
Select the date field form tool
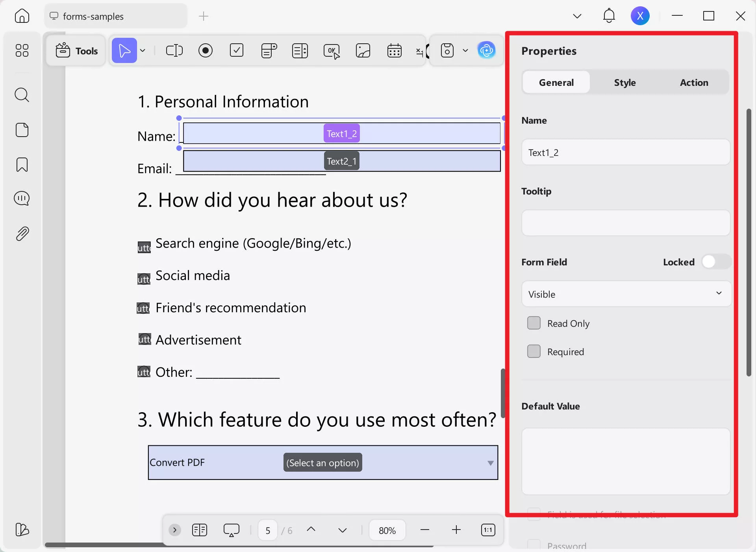coord(394,50)
